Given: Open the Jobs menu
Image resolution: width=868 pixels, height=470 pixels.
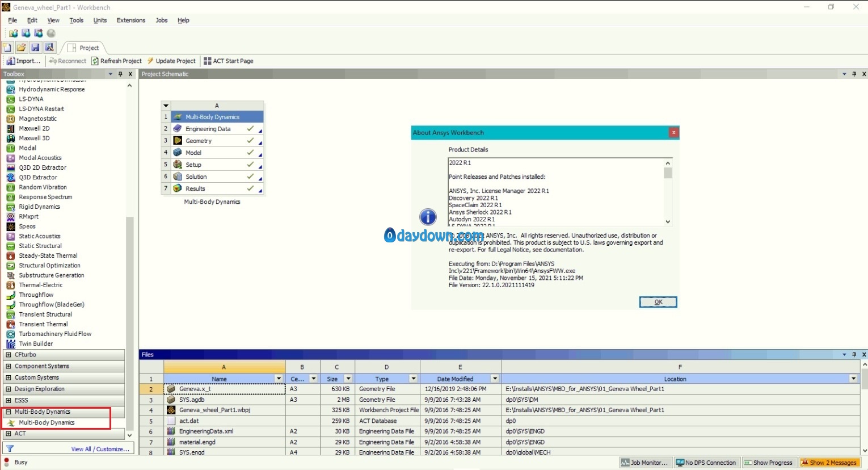Looking at the screenshot, I should [162, 20].
